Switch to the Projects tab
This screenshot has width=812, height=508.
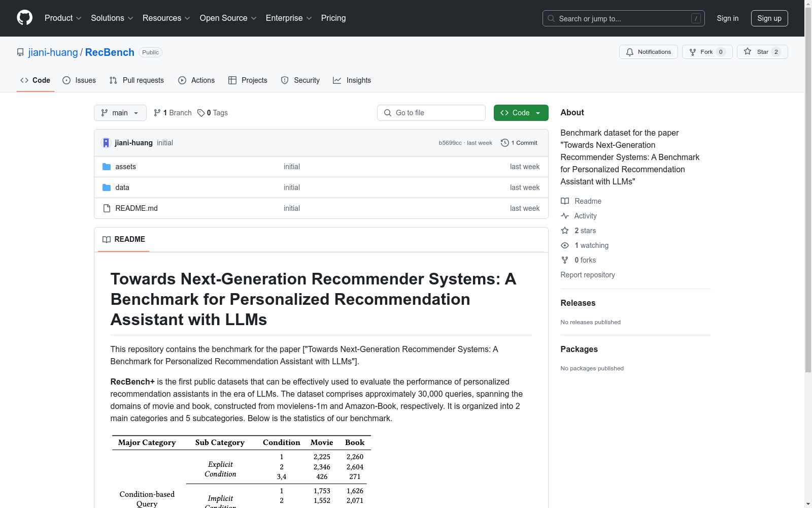pyautogui.click(x=248, y=80)
